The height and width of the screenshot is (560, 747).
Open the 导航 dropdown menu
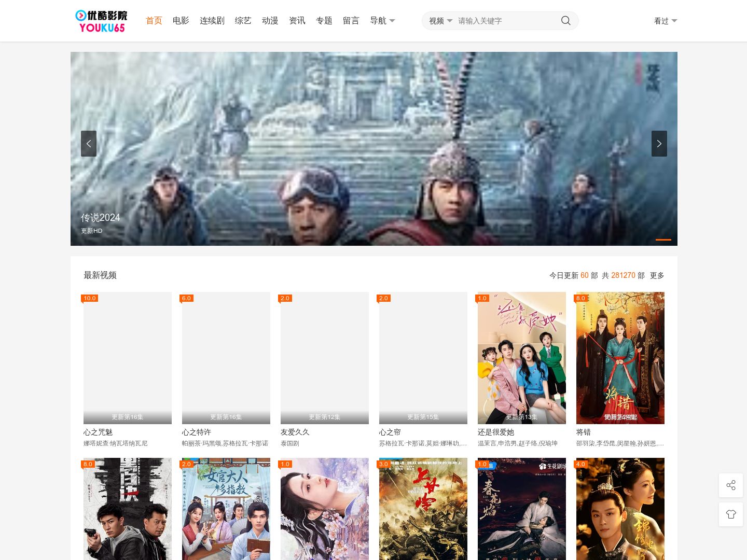click(x=382, y=21)
